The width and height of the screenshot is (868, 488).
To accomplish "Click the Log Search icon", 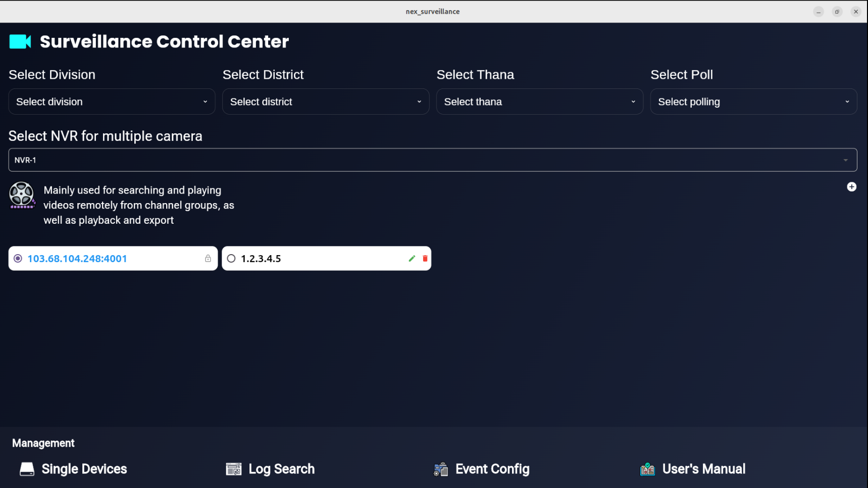I will pos(233,469).
